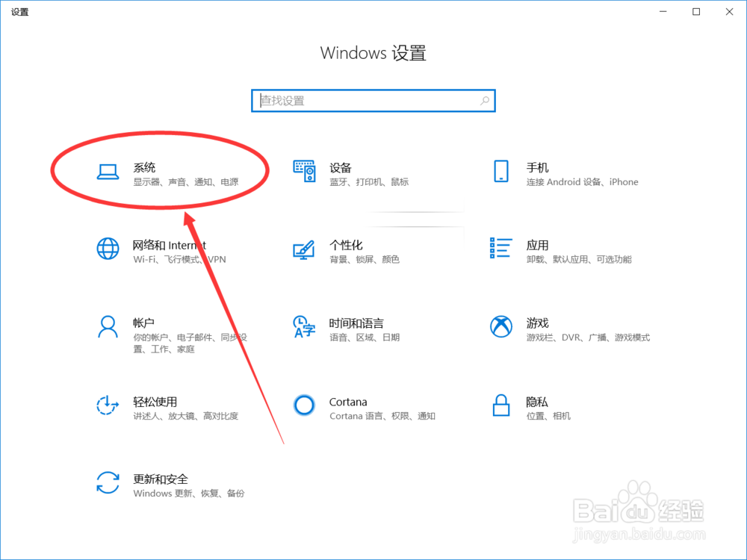Select the 手机 category title

537,167
